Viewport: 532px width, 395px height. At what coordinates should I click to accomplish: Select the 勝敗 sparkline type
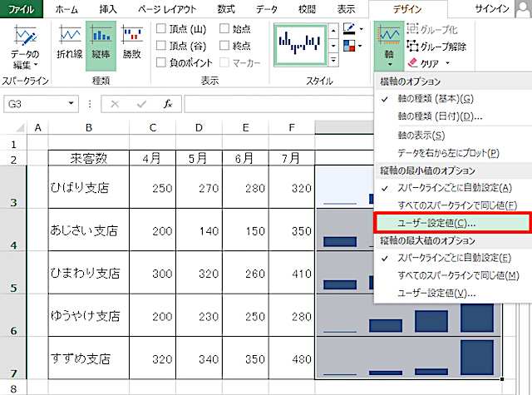[x=131, y=42]
